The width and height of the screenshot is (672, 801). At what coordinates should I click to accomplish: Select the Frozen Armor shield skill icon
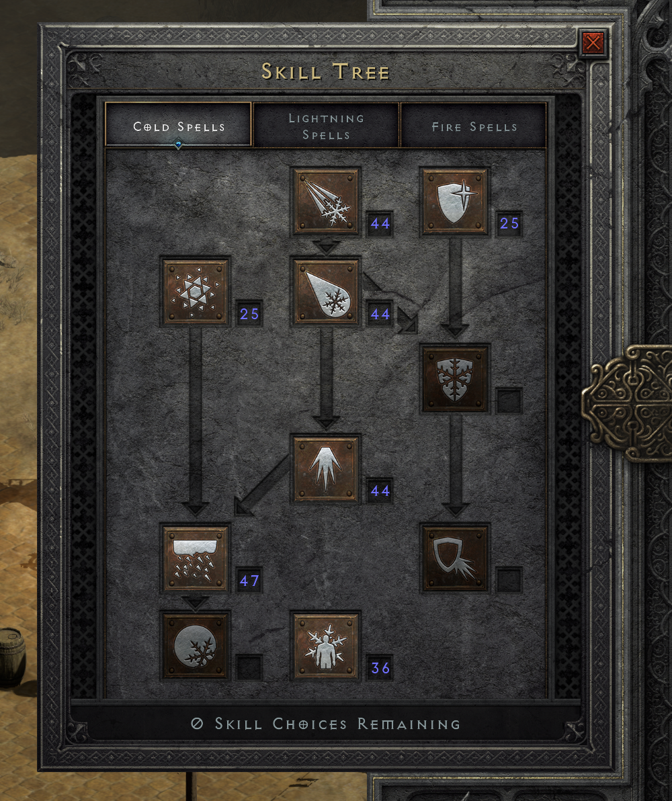pyautogui.click(x=454, y=202)
